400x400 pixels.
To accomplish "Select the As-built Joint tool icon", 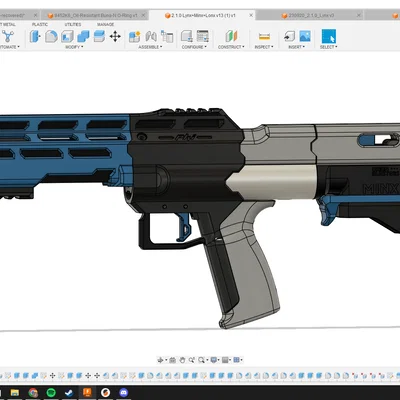I will point(167,36).
